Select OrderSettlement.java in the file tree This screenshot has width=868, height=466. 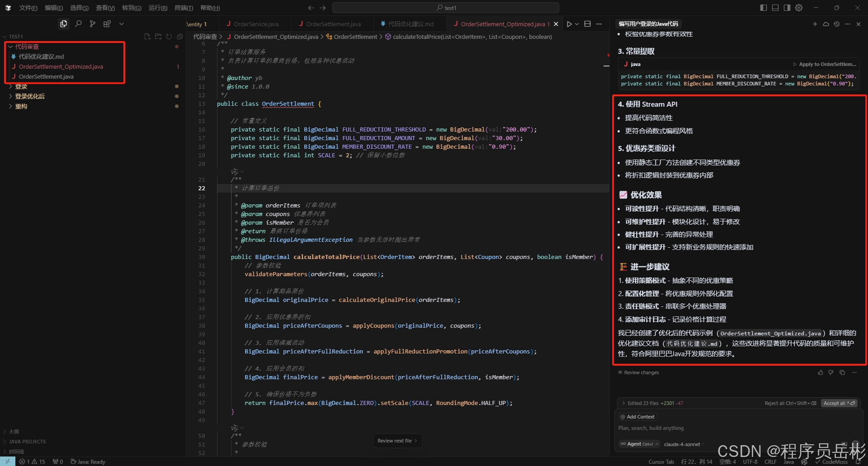coord(46,76)
